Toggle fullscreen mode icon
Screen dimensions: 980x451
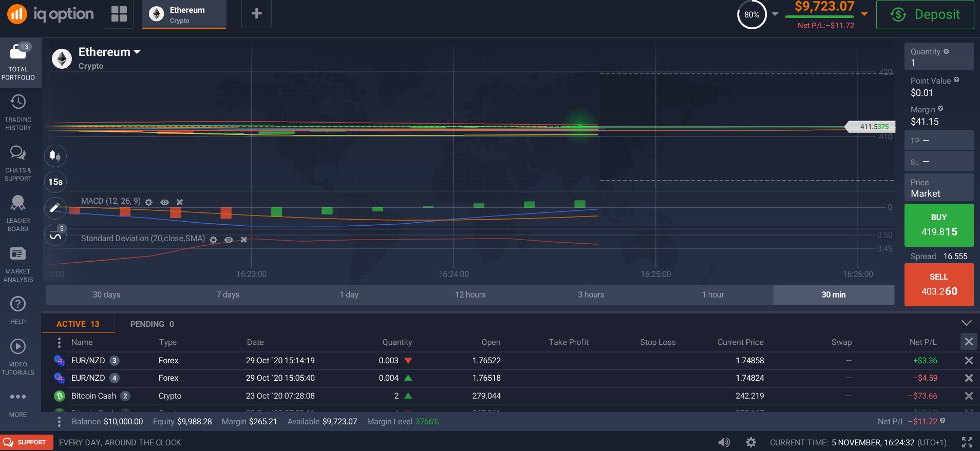pos(967,442)
